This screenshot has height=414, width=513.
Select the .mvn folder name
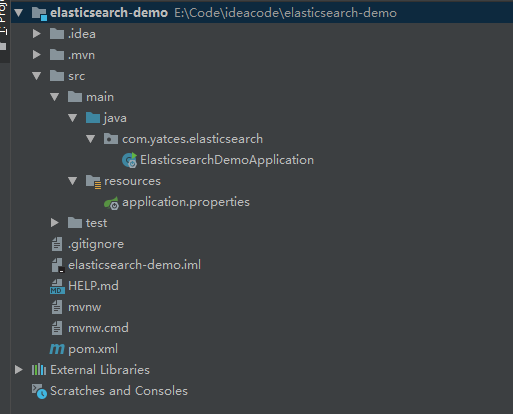point(81,55)
